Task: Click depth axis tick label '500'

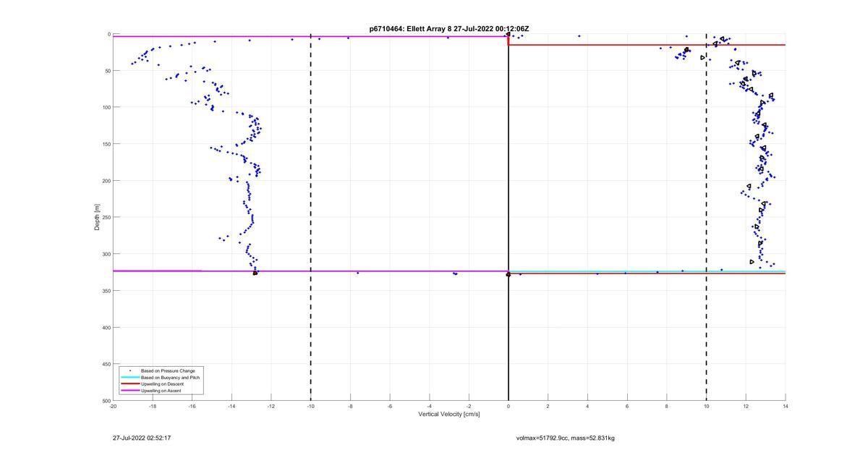Action: pyautogui.click(x=106, y=401)
